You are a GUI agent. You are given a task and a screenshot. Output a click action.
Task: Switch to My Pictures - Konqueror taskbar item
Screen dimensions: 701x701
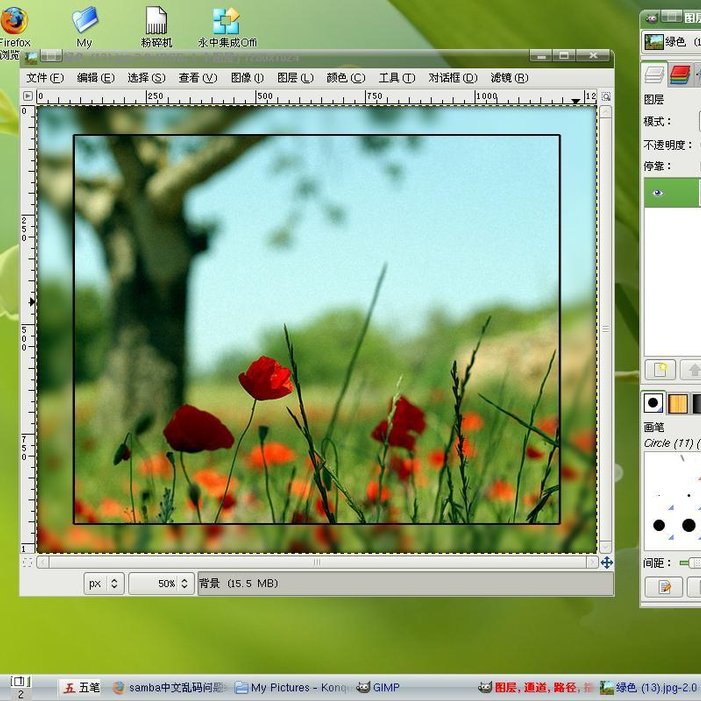tap(291, 687)
